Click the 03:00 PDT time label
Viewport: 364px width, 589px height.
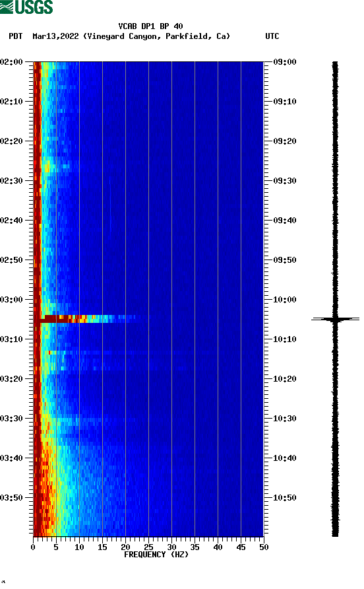coord(11,299)
